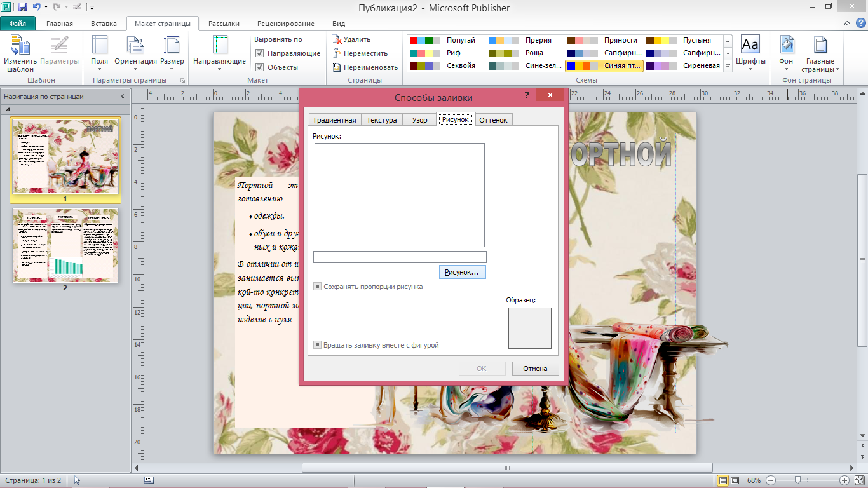Select page 2 thumbnail in navigation

tap(65, 246)
